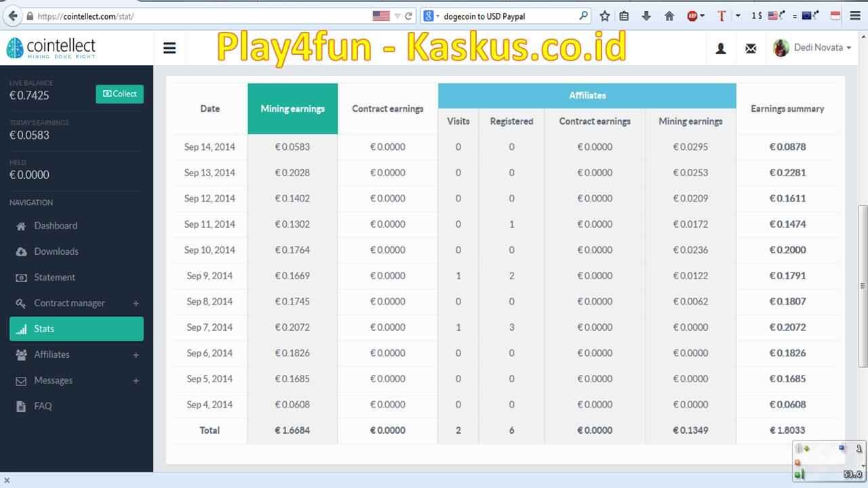Click the Messages label in the sidebar
This screenshot has height=488, width=868.
(53, 380)
